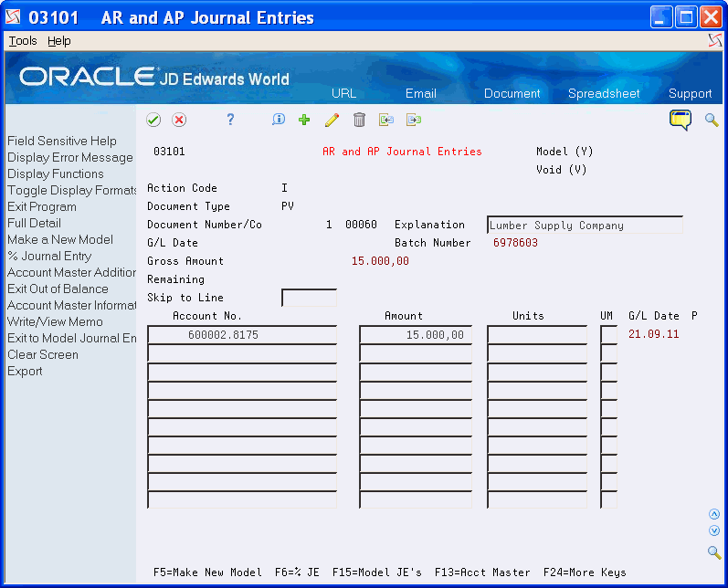
Task: Select Exit Program option
Action: (x=42, y=207)
